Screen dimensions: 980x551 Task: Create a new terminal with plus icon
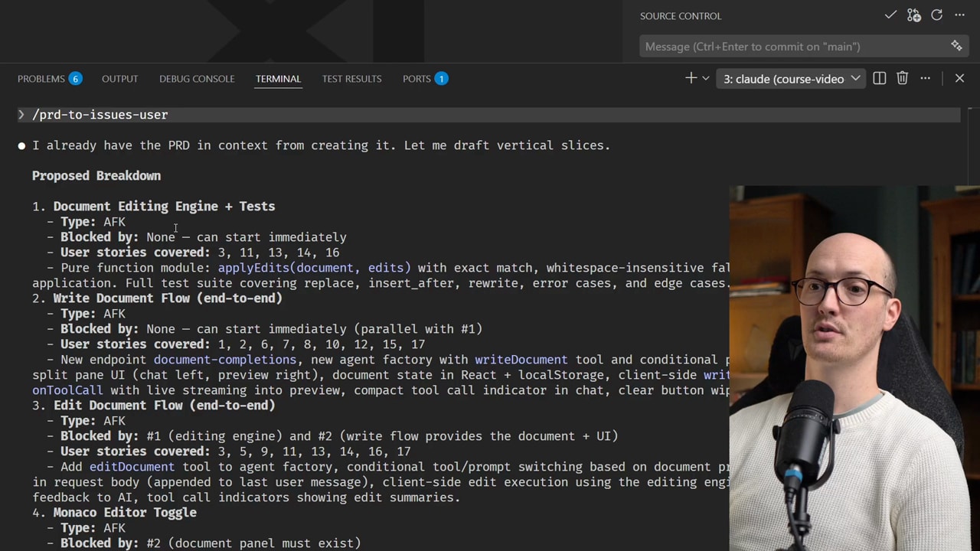point(691,78)
